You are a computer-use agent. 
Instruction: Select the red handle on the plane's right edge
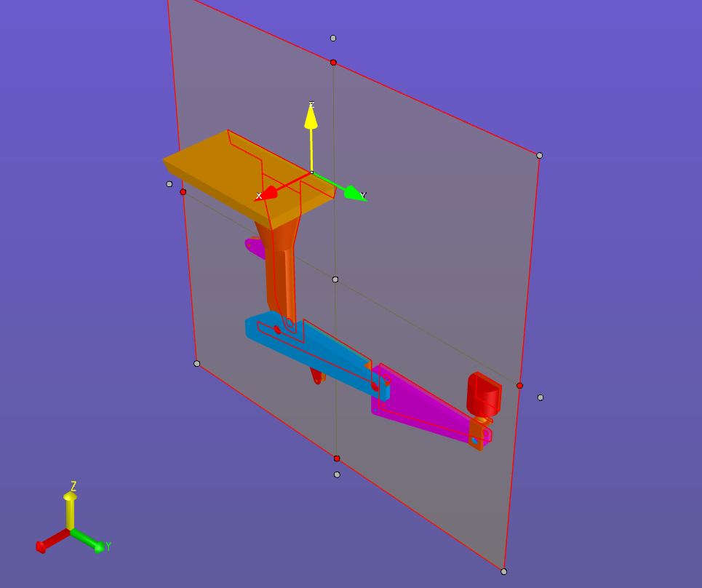[x=519, y=386]
